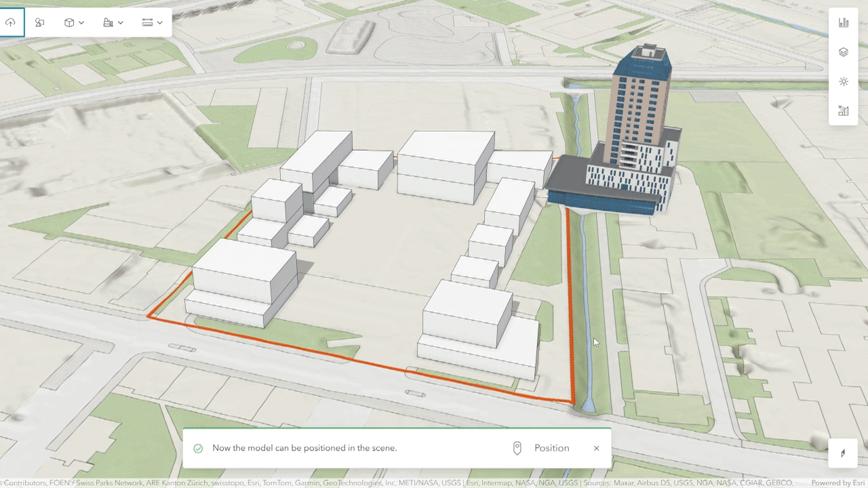Image resolution: width=868 pixels, height=488 pixels.
Task: Open the sun daylight settings icon
Action: (844, 81)
